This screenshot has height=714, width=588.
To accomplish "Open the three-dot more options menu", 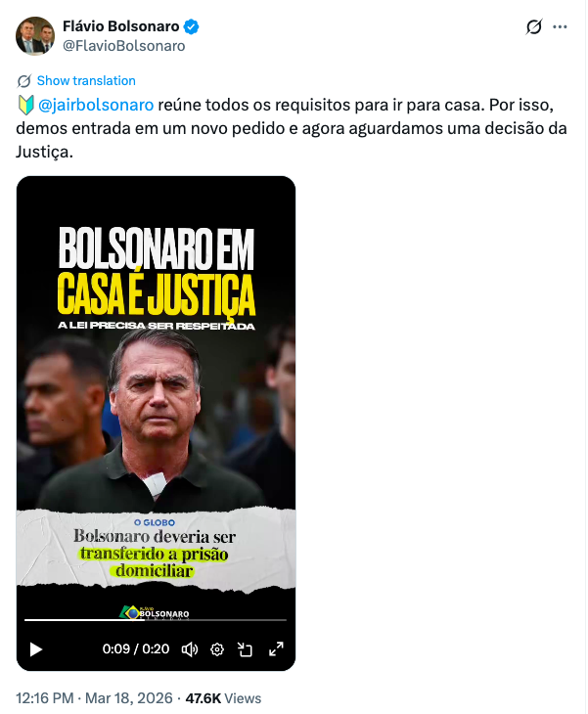I will click(560, 26).
